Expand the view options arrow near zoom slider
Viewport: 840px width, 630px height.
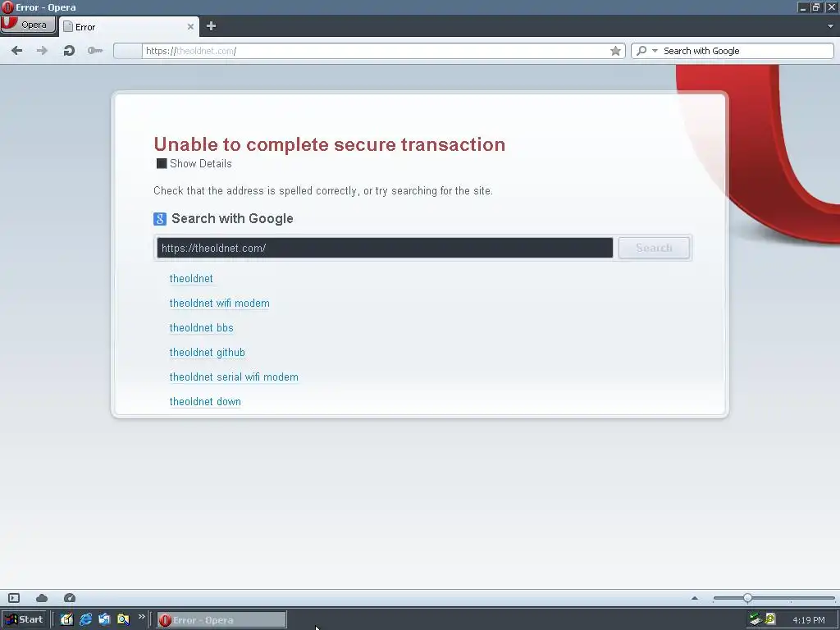click(695, 598)
